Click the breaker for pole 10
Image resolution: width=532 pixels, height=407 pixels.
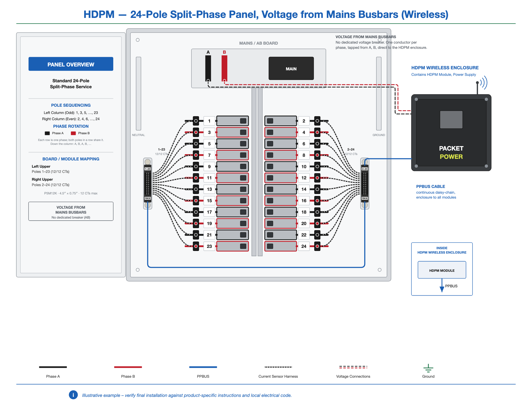click(x=281, y=166)
